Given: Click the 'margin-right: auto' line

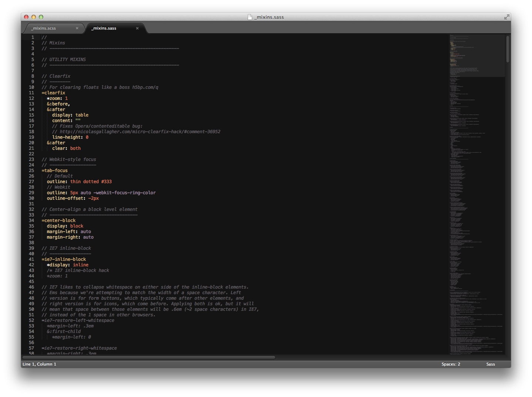Looking at the screenshot, I should click(x=70, y=237).
